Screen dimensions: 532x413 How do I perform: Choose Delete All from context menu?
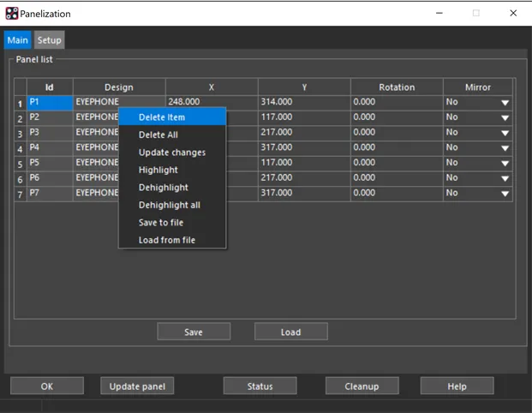pyautogui.click(x=172, y=135)
